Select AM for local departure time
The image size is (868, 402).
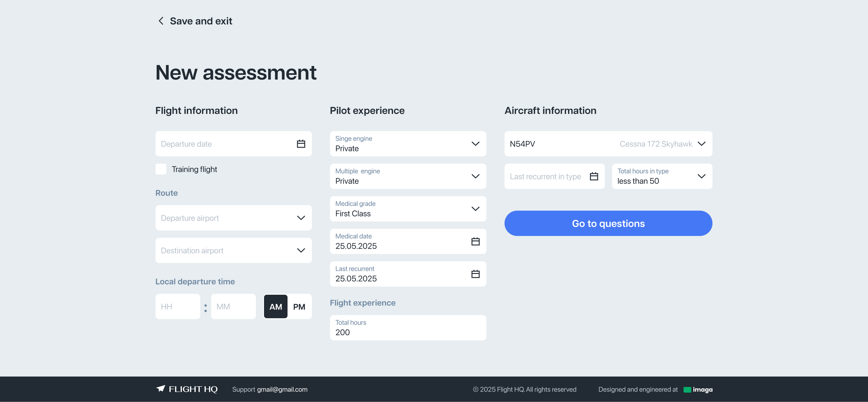(276, 306)
